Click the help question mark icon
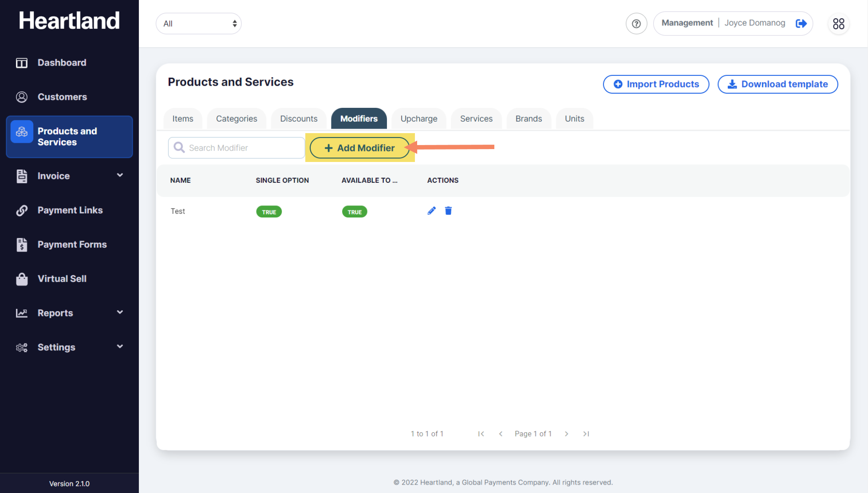The image size is (868, 493). [x=636, y=24]
